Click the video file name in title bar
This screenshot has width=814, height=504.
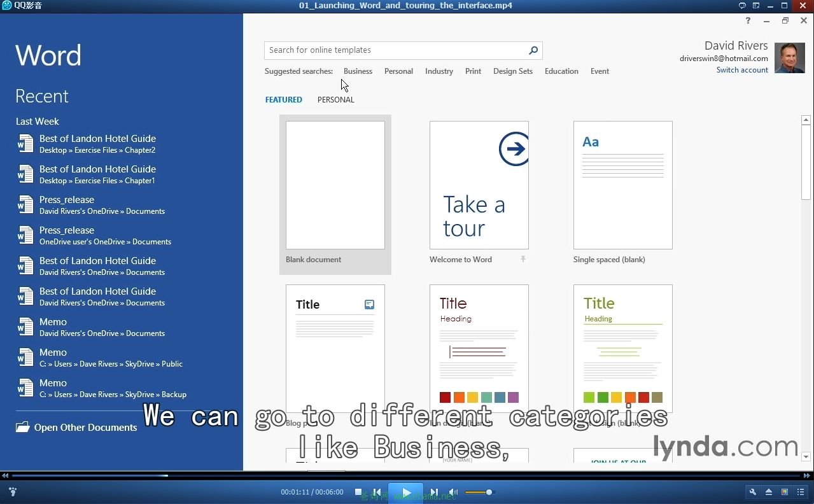pos(405,5)
